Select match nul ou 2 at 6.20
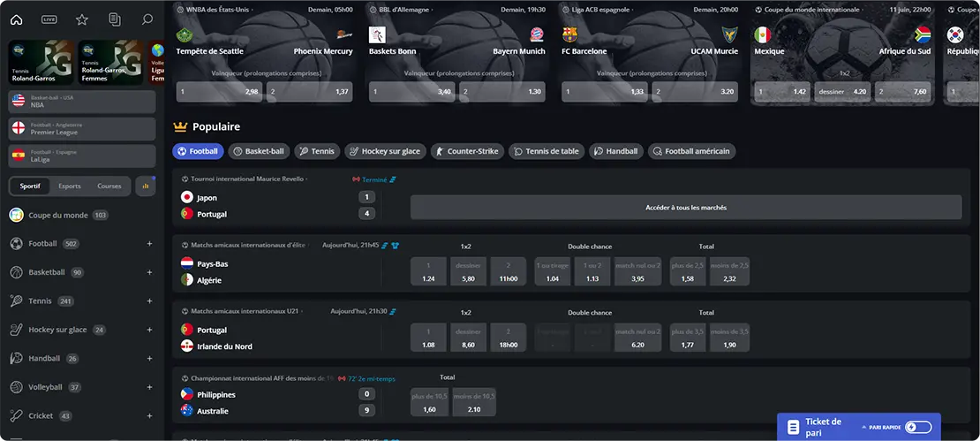This screenshot has width=980, height=441. pos(637,338)
